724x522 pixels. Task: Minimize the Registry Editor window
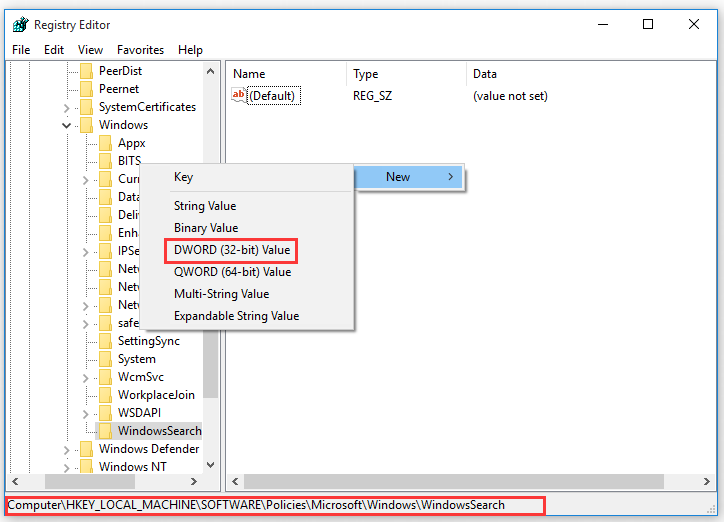click(x=603, y=24)
